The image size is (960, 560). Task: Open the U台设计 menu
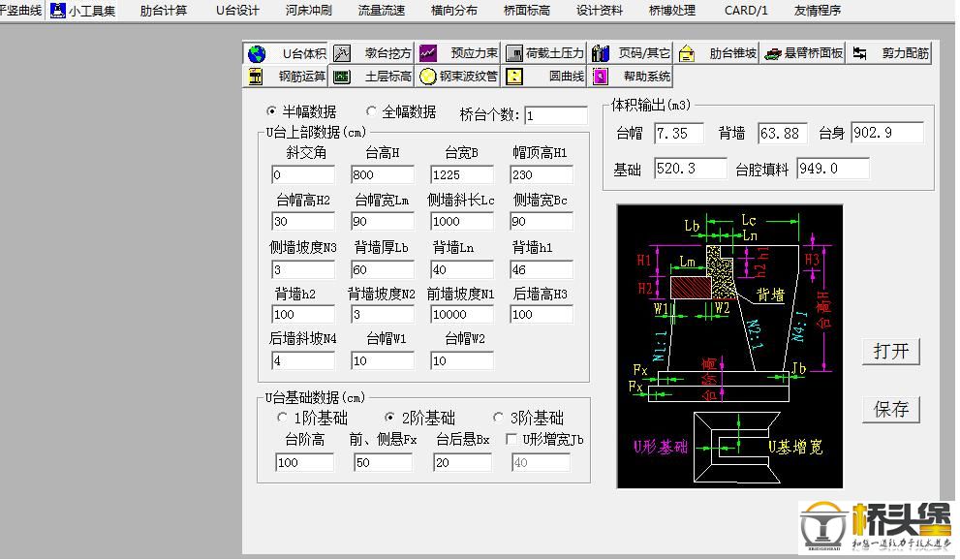coord(237,11)
